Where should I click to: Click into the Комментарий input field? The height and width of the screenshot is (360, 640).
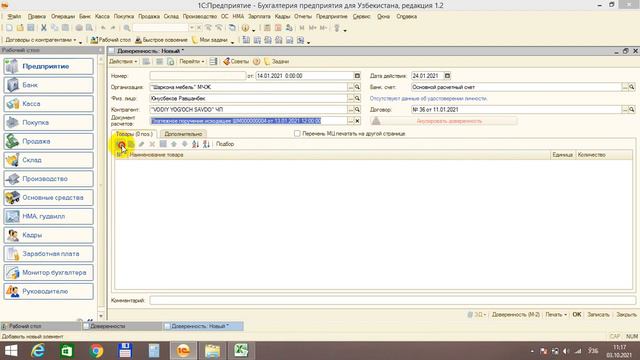(393, 300)
